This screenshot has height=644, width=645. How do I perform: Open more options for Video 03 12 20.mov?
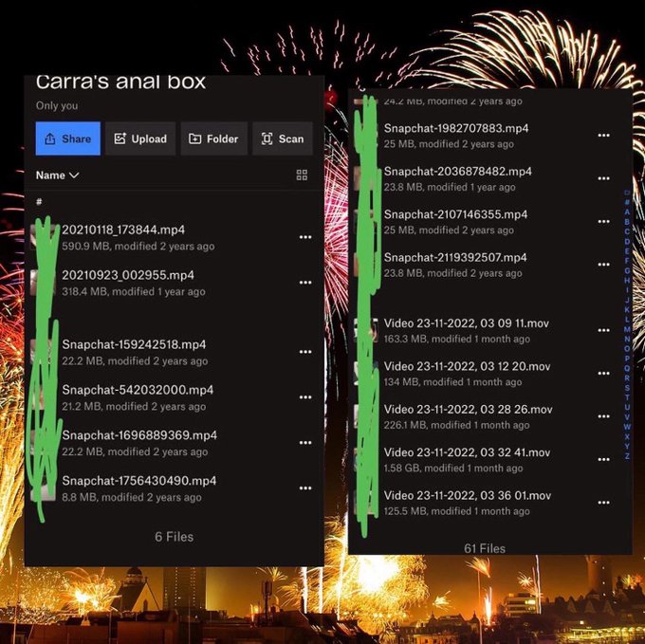(603, 374)
